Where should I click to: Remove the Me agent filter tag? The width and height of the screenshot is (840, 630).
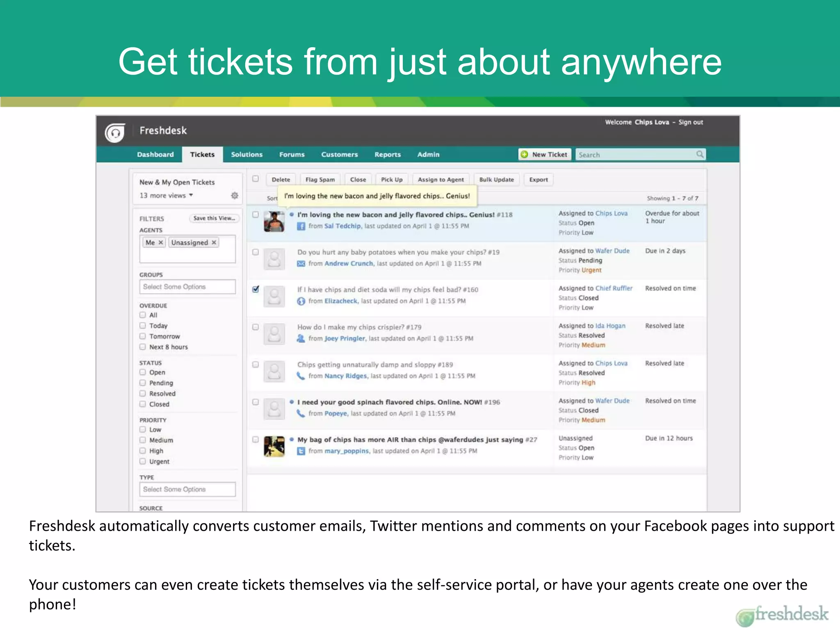(x=161, y=242)
